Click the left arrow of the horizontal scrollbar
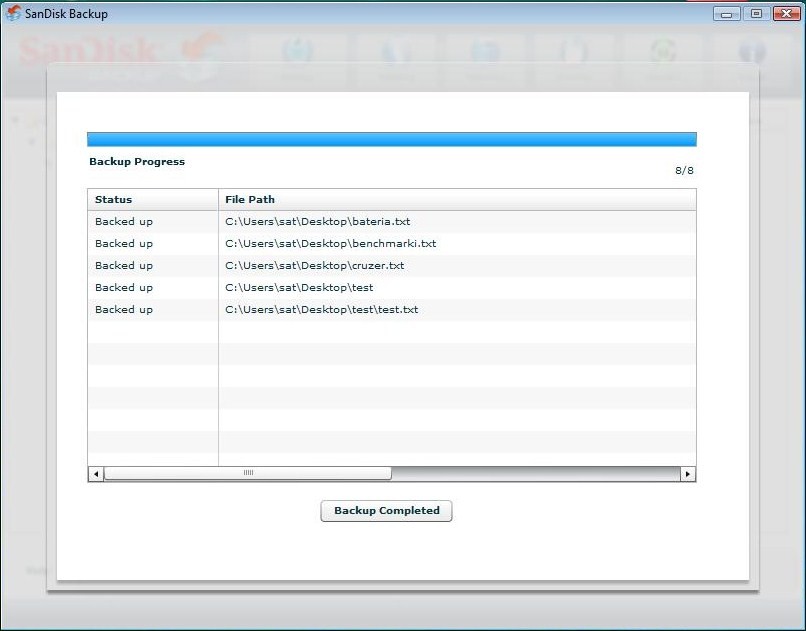 (x=96, y=474)
